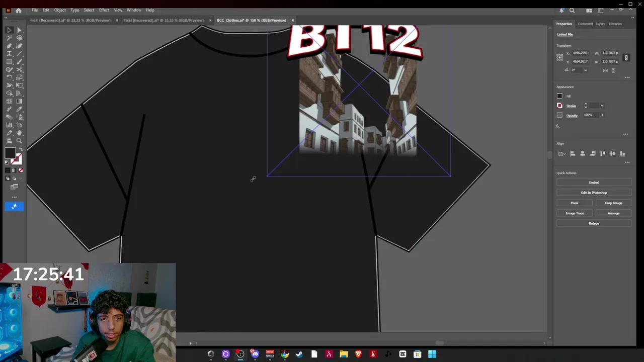This screenshot has width=644, height=362.
Task: Select the Artboard tool
Action: 19,125
